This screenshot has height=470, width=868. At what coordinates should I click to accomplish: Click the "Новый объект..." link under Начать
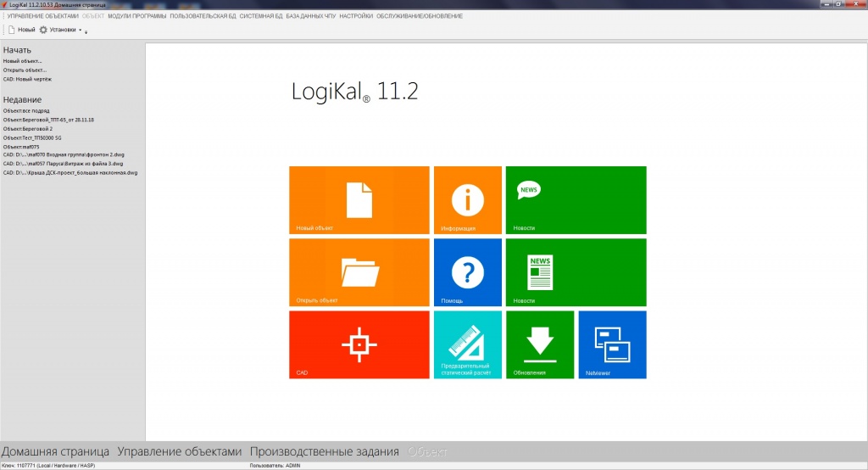22,61
